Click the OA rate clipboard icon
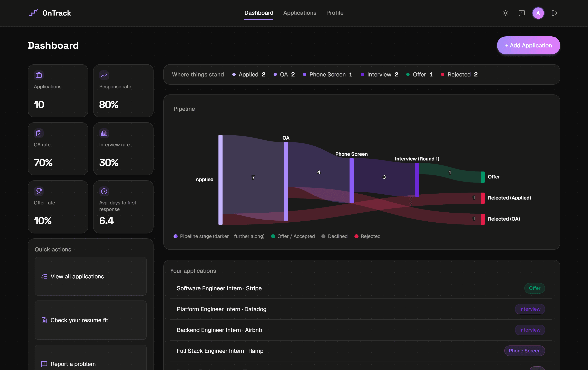 (39, 133)
